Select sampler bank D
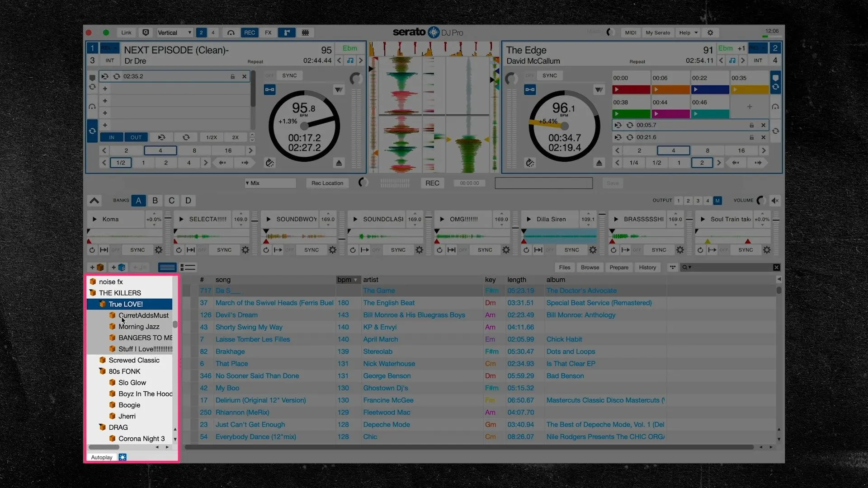Screen dimensions: 868x488 click(188, 201)
